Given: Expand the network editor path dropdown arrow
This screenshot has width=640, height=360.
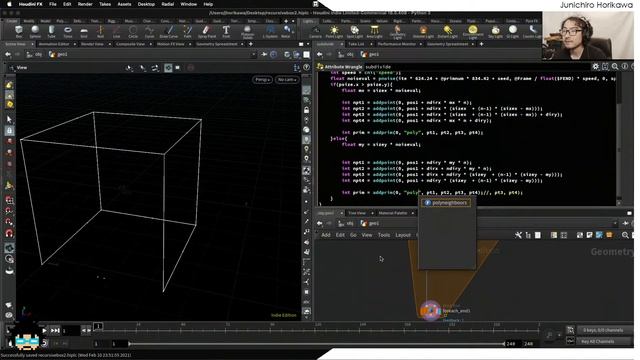Looking at the screenshot, I should coord(616,223).
